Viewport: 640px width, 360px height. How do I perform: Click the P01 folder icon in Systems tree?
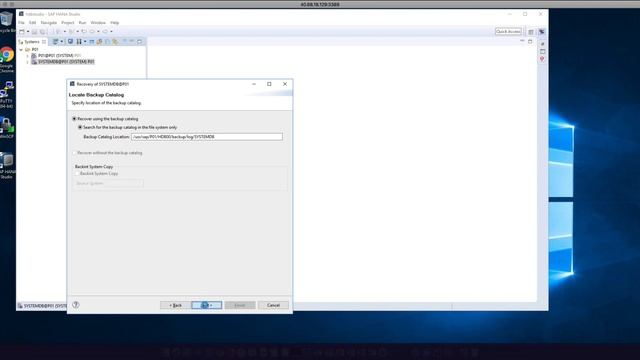28,49
